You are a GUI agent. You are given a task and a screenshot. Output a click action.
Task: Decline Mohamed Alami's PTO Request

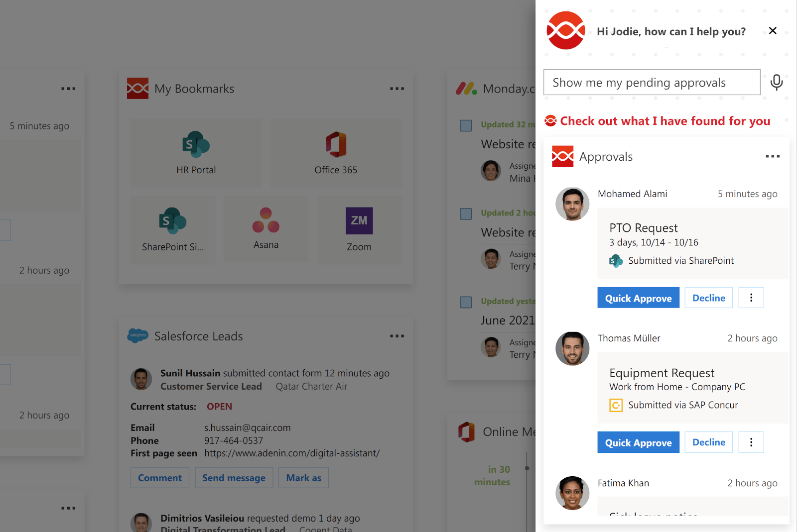(708, 298)
